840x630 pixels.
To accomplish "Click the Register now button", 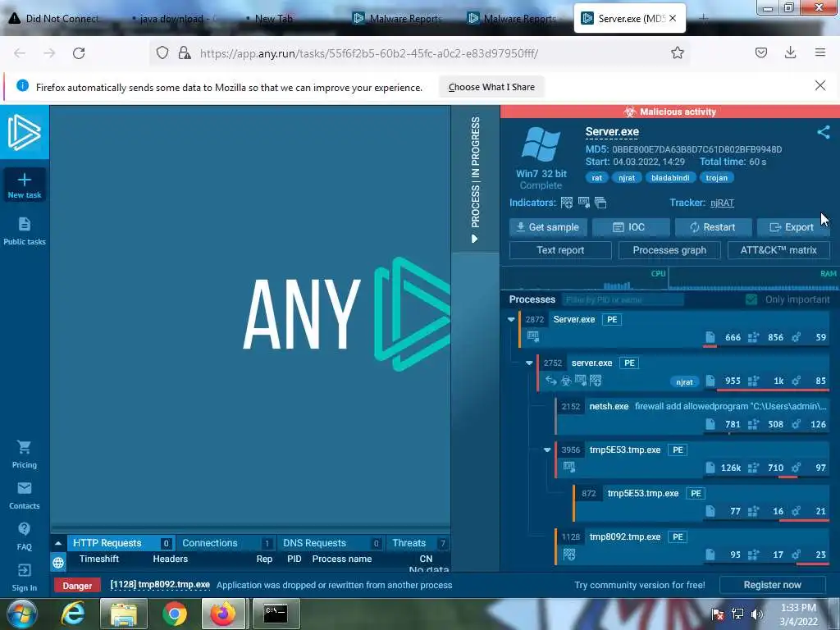I will [772, 585].
